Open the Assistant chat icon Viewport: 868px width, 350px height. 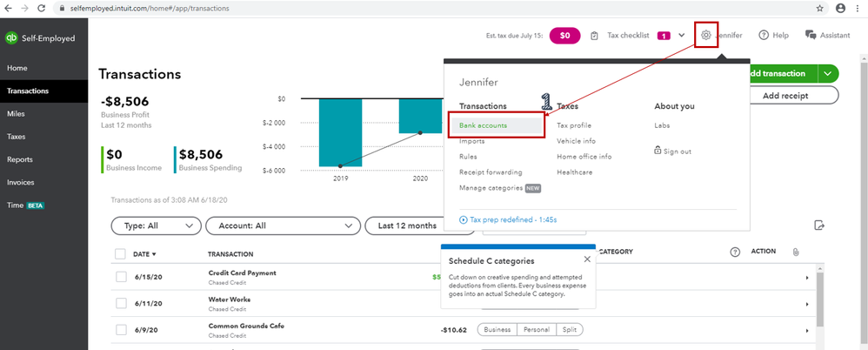tap(811, 35)
